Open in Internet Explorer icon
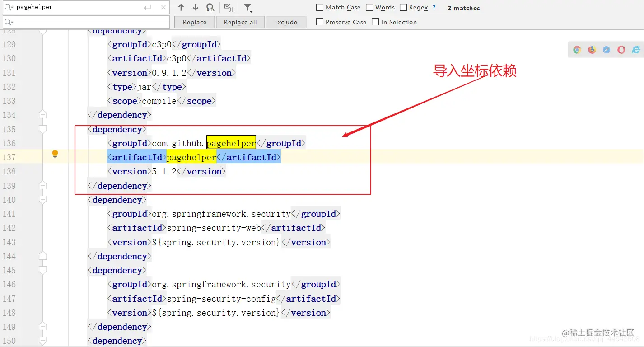 click(x=636, y=50)
